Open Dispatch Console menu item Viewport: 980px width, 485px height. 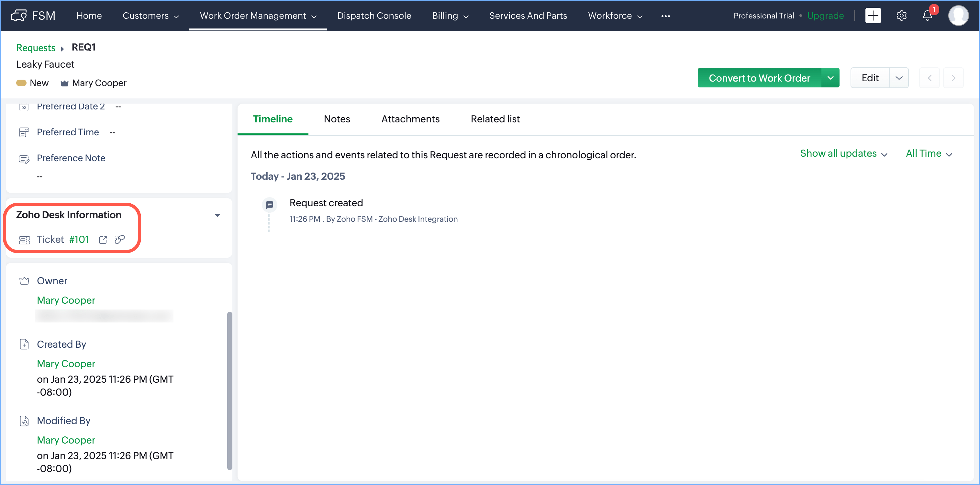pos(374,16)
